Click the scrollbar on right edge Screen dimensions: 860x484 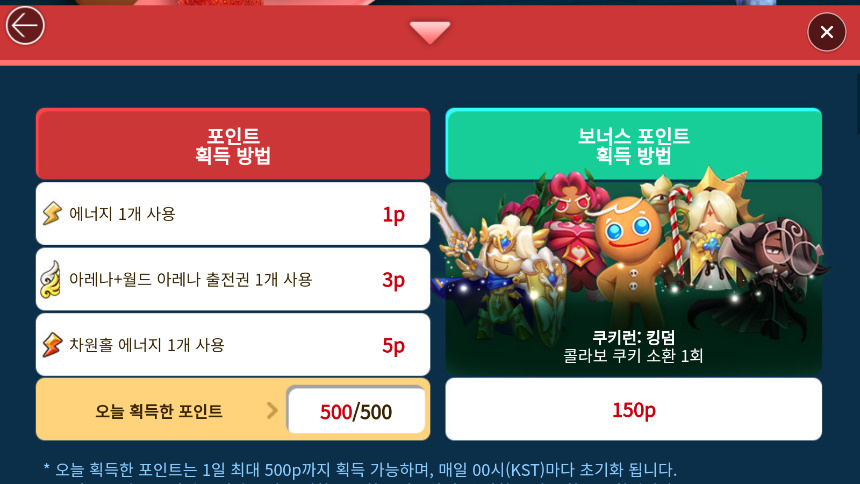(857, 102)
